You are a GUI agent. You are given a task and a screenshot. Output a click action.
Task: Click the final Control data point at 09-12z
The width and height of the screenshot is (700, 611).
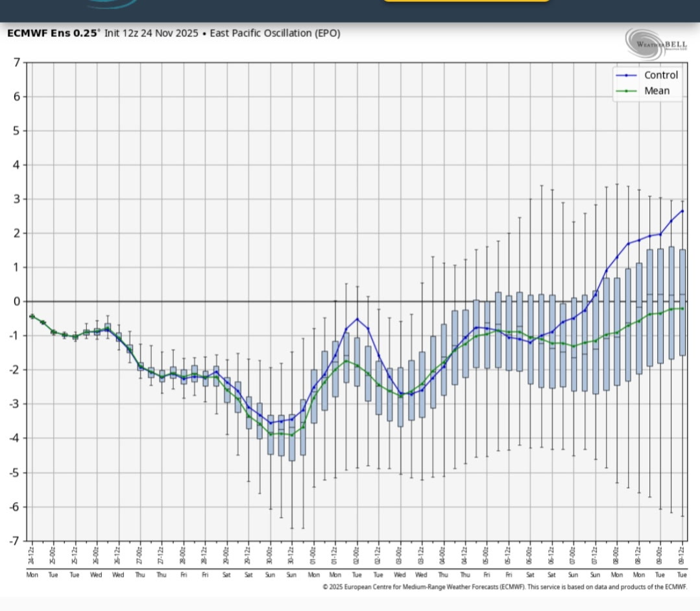[682, 211]
